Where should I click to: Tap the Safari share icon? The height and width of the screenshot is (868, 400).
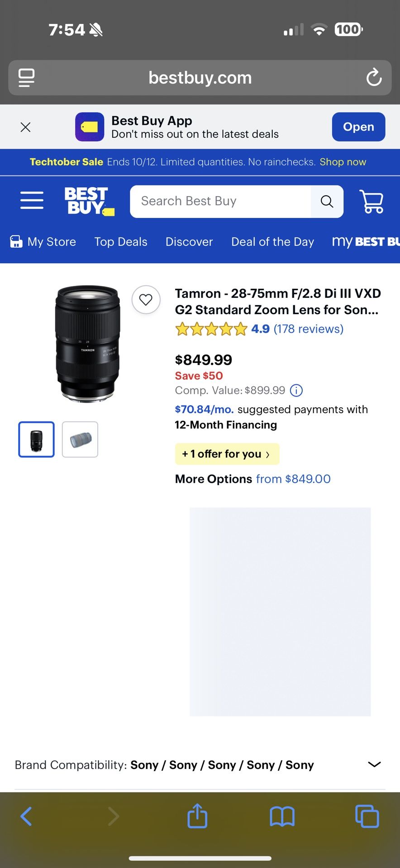197,816
